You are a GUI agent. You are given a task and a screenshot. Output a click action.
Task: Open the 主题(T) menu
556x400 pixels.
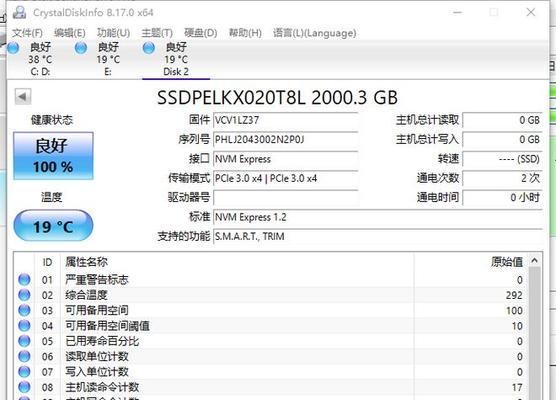tap(157, 33)
